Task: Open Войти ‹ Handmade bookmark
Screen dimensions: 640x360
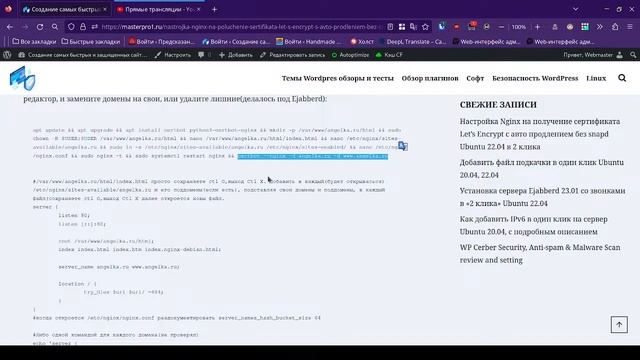Action: 309,42
